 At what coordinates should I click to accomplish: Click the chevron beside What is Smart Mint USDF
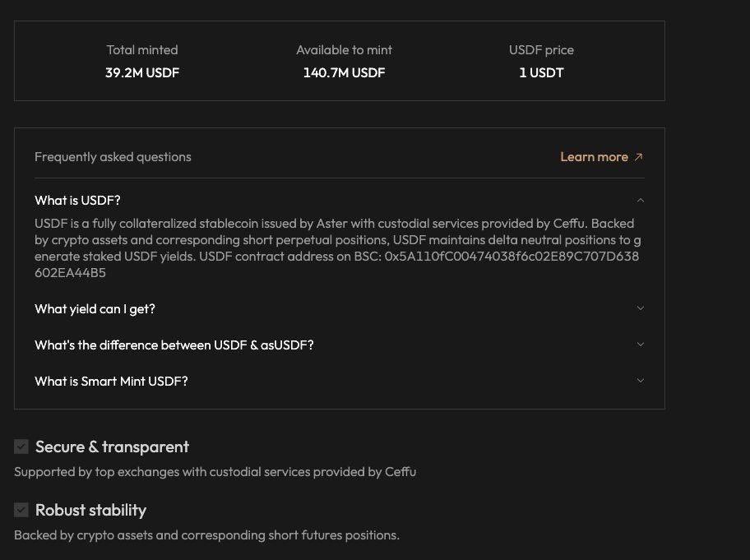click(x=641, y=381)
